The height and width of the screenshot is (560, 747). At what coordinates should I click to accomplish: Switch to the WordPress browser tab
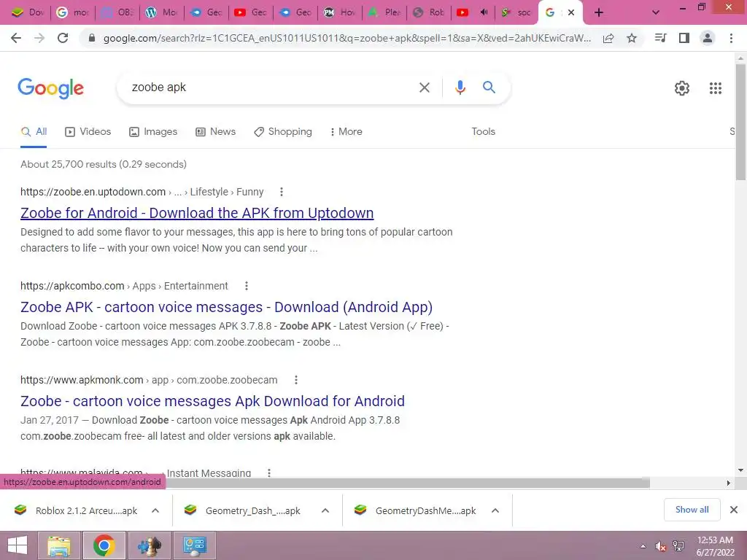point(162,13)
